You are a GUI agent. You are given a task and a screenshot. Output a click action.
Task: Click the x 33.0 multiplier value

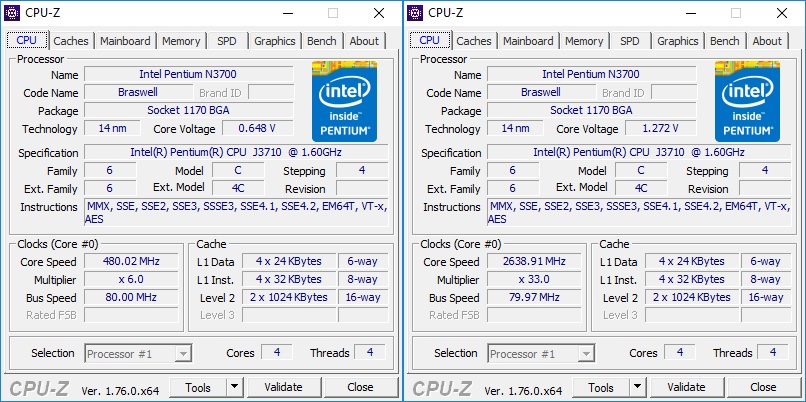pos(535,279)
